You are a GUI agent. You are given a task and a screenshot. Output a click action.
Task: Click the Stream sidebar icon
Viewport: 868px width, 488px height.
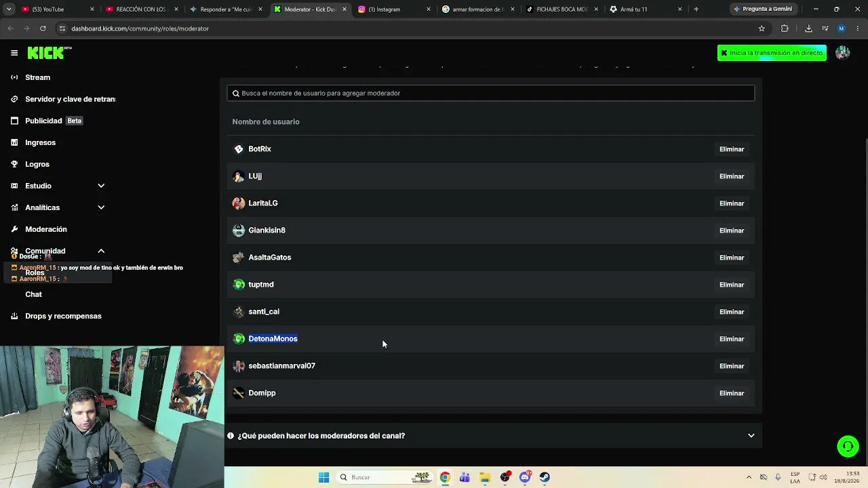point(14,77)
